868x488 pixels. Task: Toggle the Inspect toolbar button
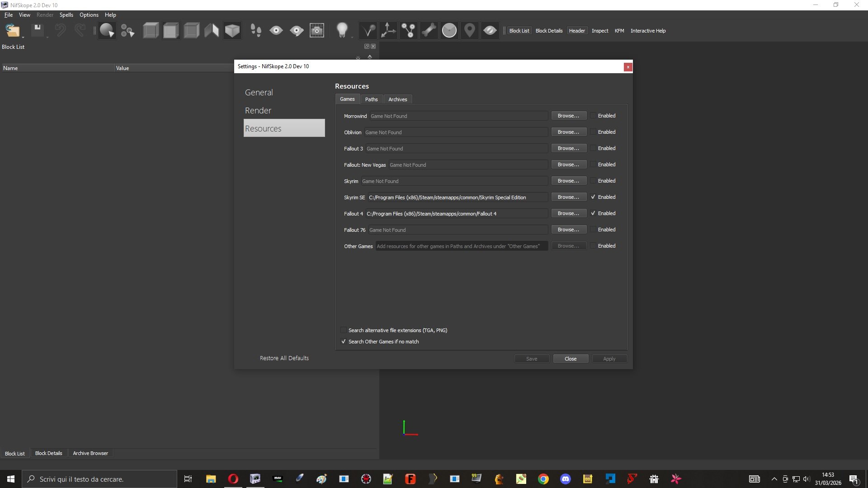coord(600,31)
